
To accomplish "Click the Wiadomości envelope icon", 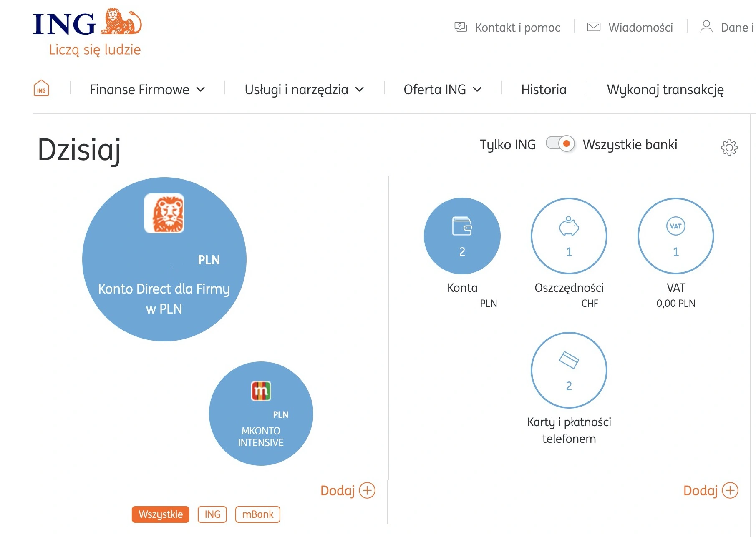I will point(593,27).
